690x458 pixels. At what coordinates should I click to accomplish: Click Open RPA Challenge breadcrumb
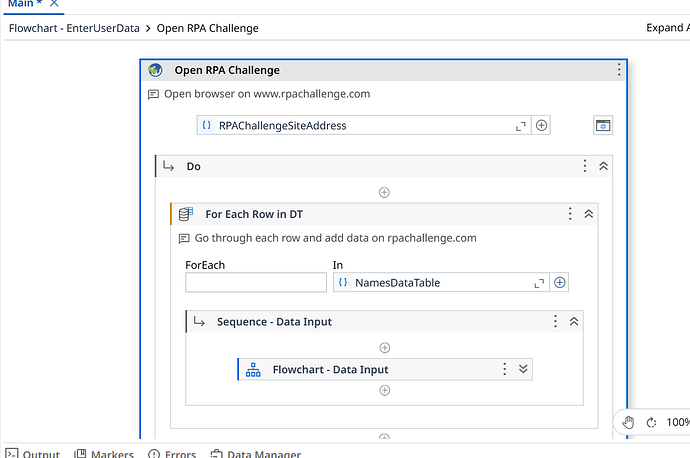click(x=207, y=28)
